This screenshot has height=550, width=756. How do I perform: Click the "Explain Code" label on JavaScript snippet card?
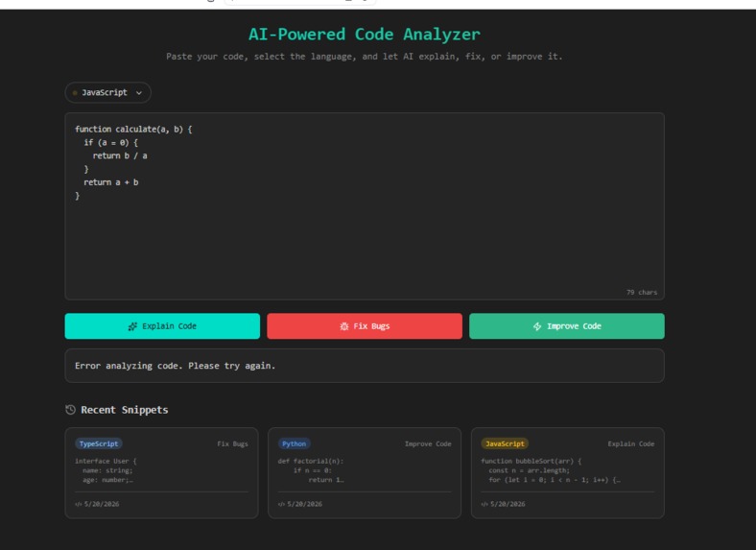click(630, 443)
